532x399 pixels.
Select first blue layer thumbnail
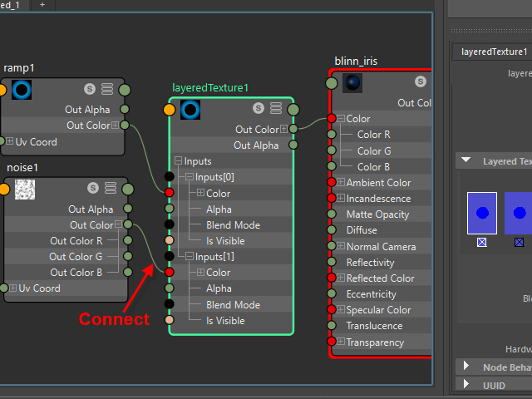coord(481,214)
